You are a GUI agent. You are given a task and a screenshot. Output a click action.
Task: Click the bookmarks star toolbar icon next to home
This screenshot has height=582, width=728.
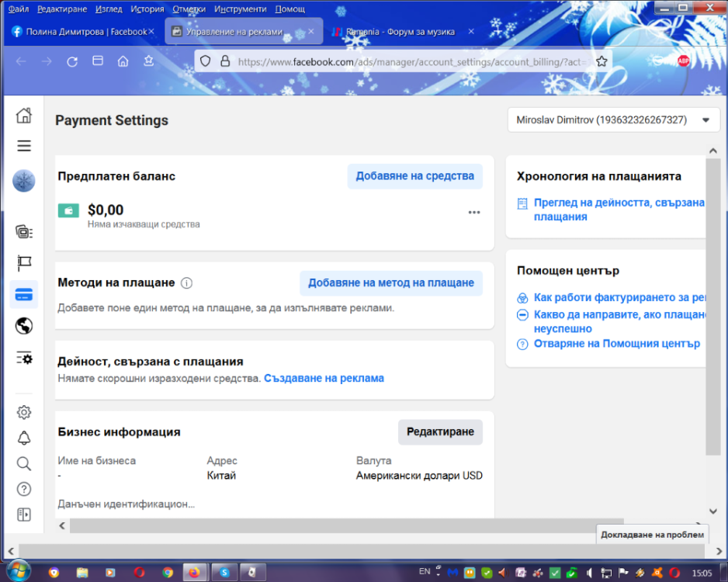click(x=148, y=61)
